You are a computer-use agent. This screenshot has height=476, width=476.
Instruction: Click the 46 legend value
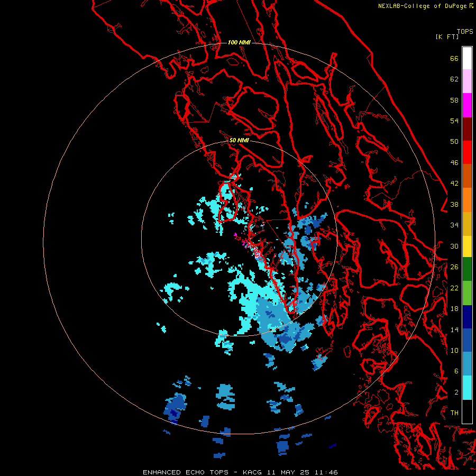point(454,163)
